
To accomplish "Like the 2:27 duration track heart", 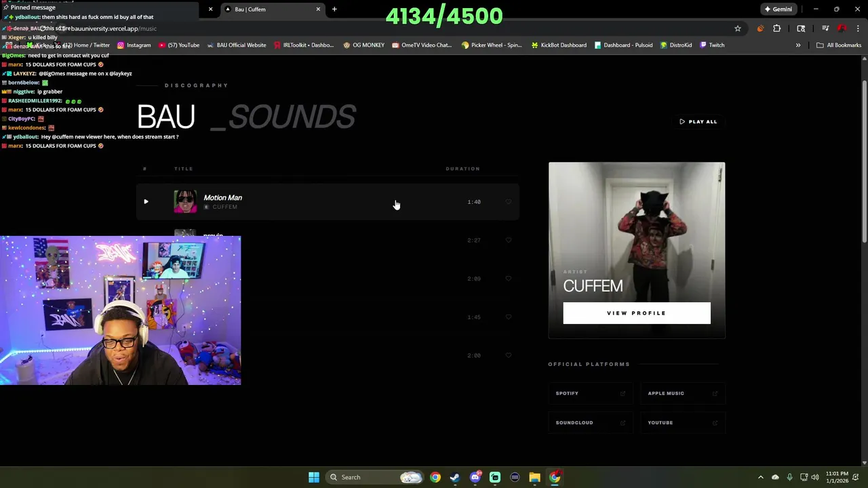I will (x=508, y=240).
